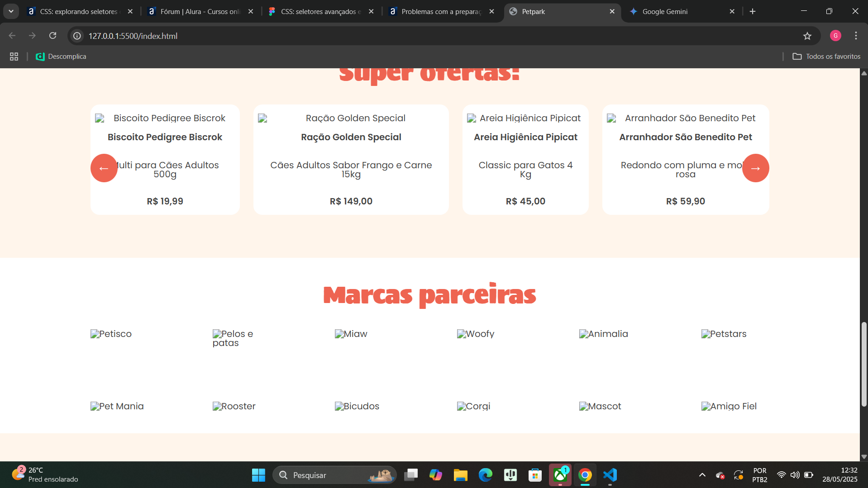This screenshot has height=488, width=868.
Task: Click the R$ 59,90 price
Action: click(686, 201)
